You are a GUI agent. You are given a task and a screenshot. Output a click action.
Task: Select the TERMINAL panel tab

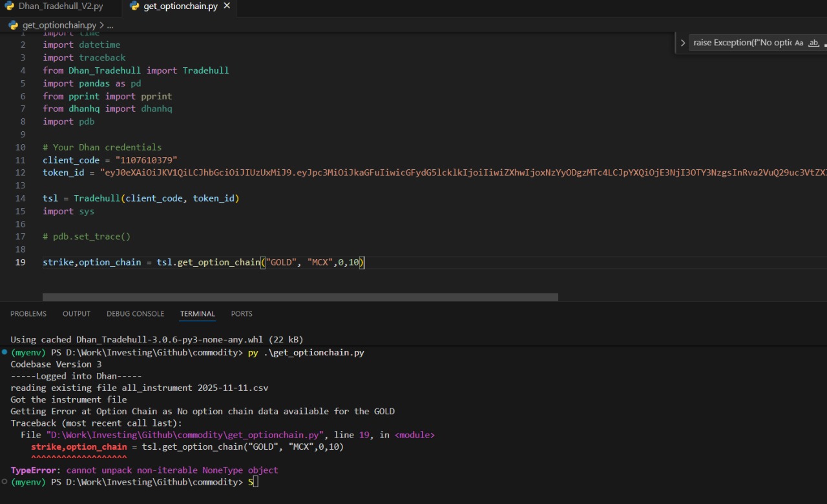click(197, 313)
